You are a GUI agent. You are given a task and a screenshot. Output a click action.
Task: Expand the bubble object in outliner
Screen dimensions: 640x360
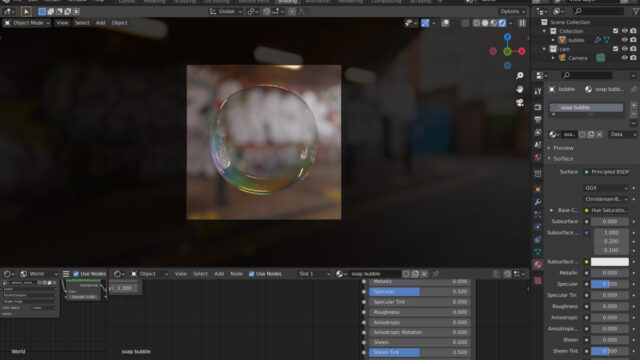(x=553, y=40)
